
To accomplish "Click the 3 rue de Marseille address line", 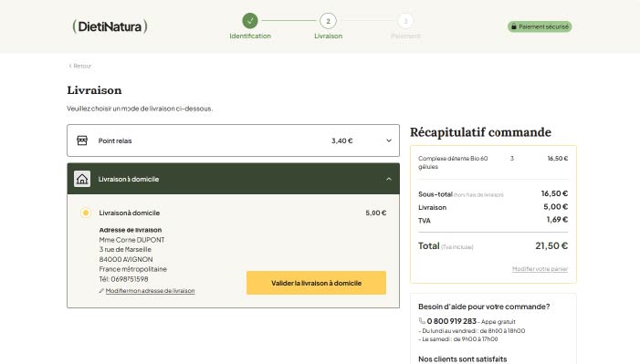I will (x=125, y=249).
